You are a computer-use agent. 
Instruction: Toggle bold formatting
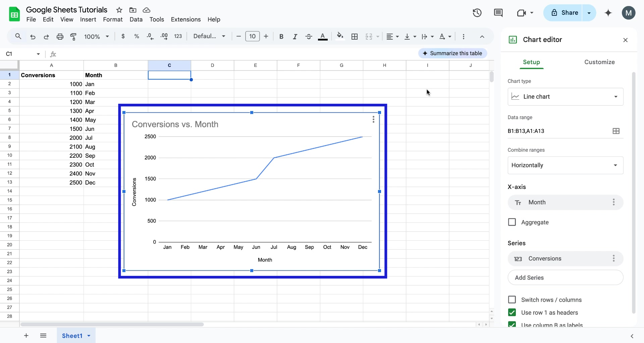(x=281, y=36)
